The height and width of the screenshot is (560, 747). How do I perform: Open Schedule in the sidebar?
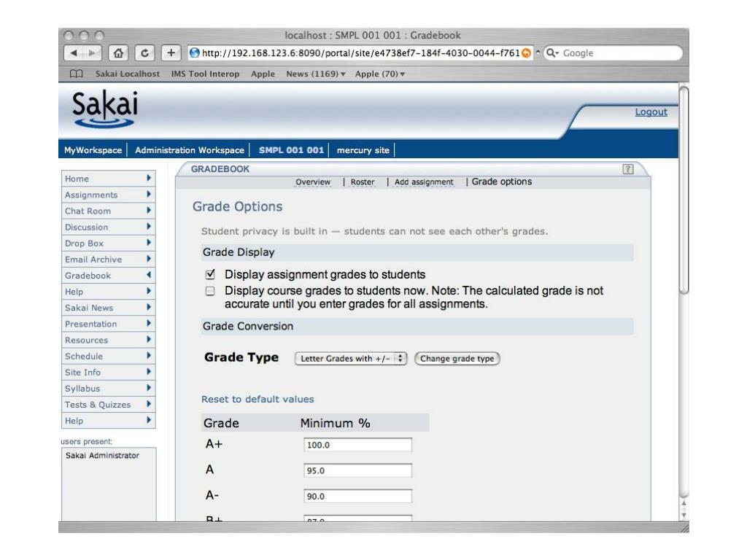tap(108, 356)
